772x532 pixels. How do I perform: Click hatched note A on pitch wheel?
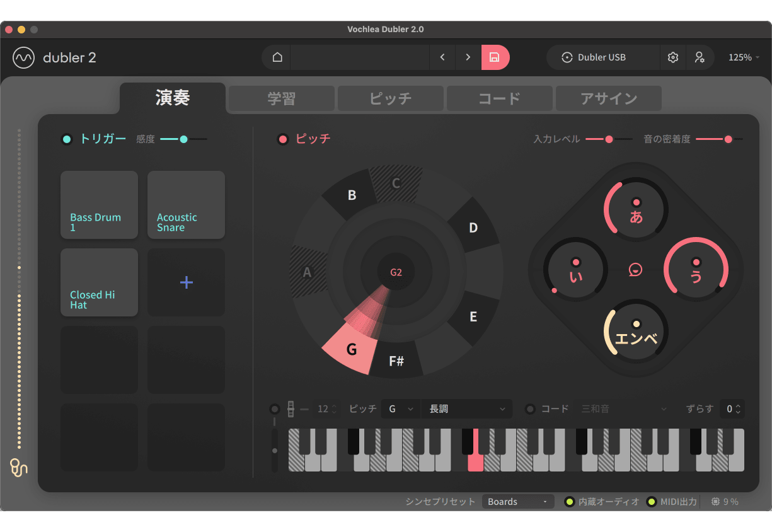(308, 272)
